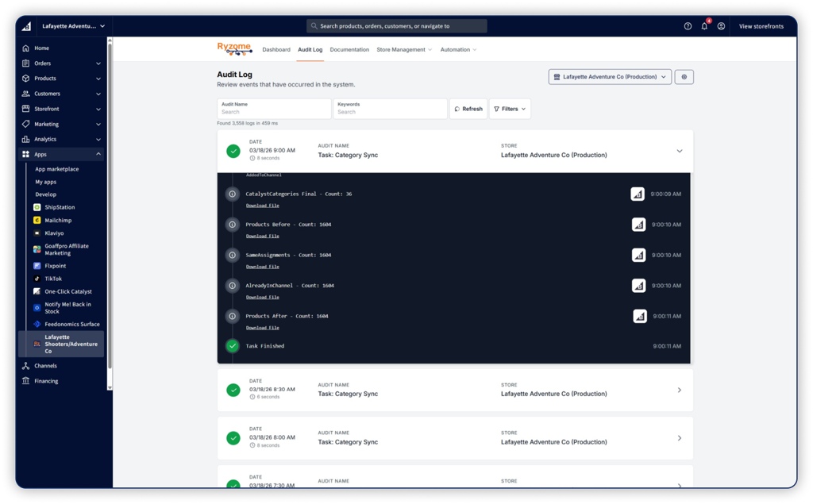Download file for Products Before entry
Viewport: 813px width, 504px height.
tap(262, 236)
